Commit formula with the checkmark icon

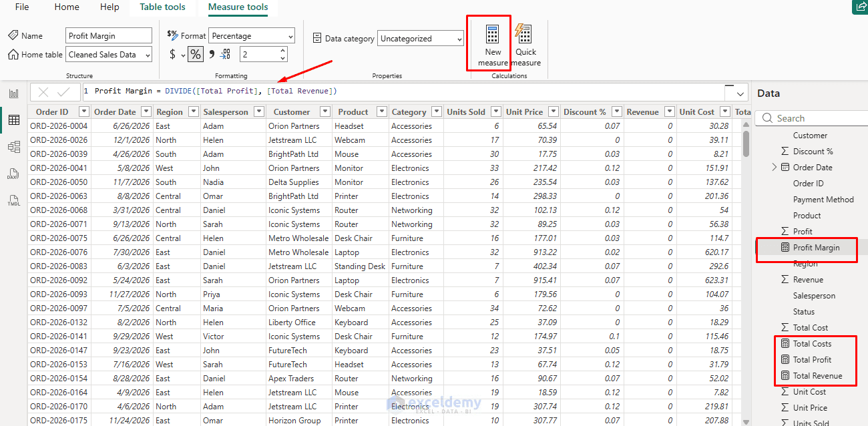pos(64,93)
